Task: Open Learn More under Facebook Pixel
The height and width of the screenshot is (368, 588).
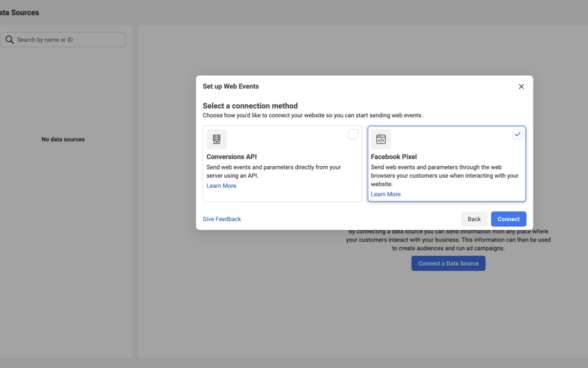Action: pyautogui.click(x=385, y=194)
